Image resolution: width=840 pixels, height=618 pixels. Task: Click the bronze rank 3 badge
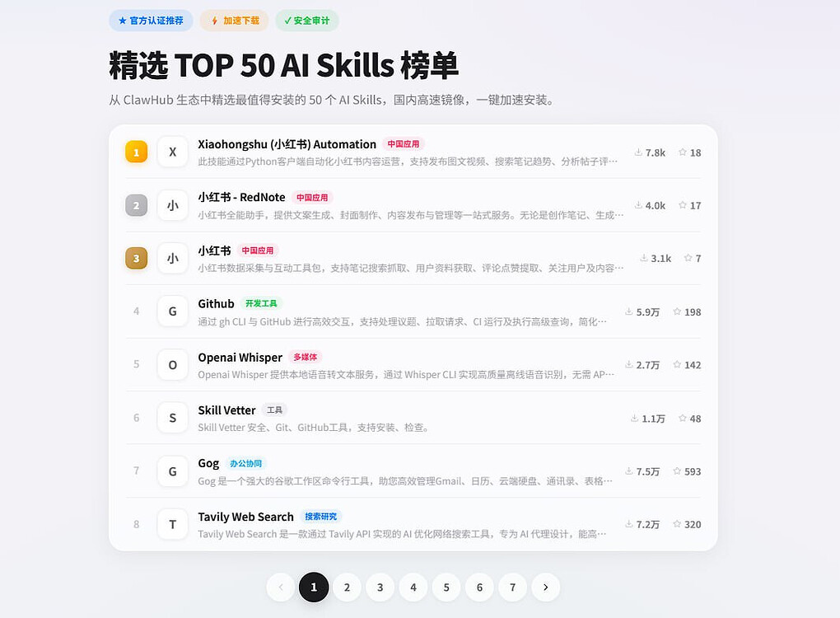tap(136, 259)
